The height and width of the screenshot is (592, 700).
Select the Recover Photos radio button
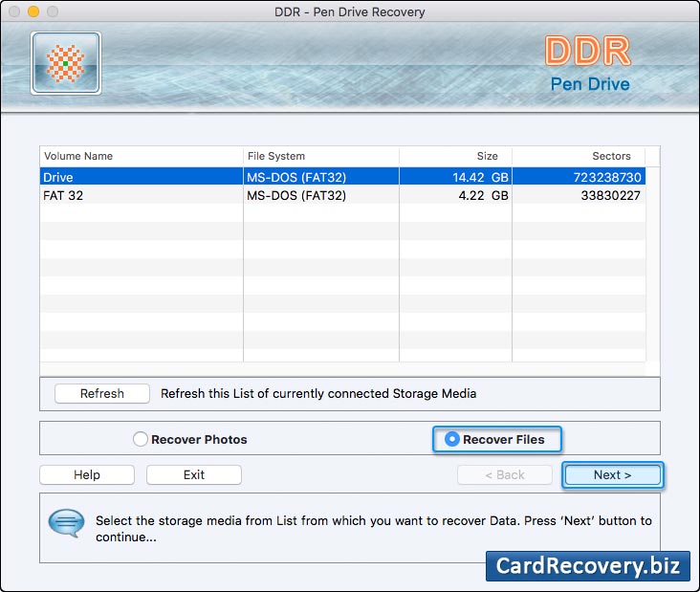coord(141,439)
